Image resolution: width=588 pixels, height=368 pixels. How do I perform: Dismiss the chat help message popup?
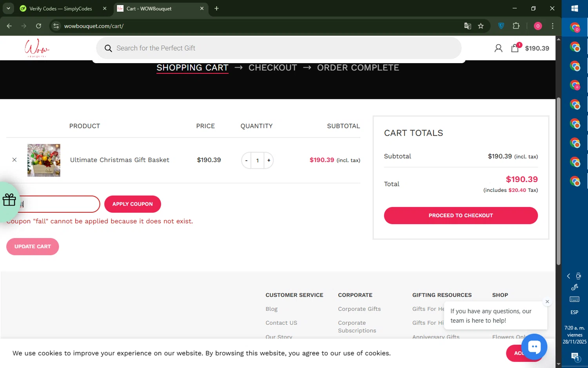[x=547, y=302]
